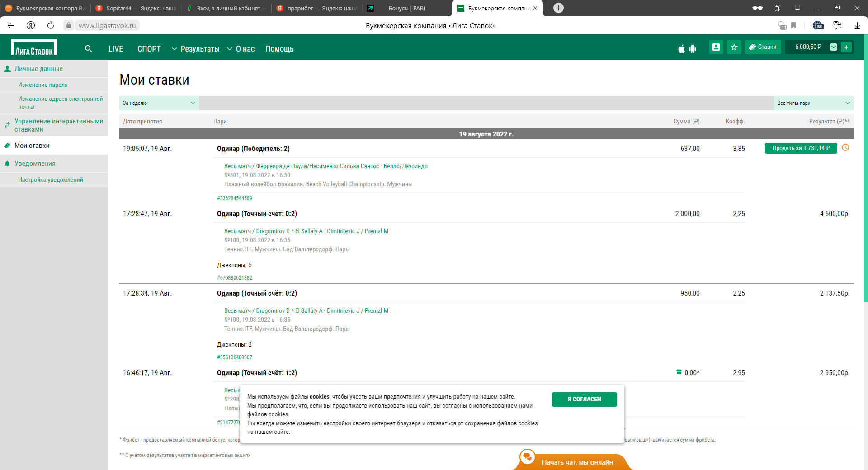Click the Коэфф. column header
The height and width of the screenshot is (470, 868).
coord(736,122)
